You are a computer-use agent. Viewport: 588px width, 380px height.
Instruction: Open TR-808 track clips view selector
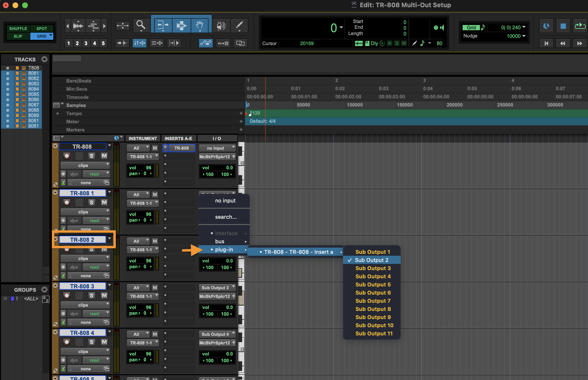click(x=85, y=165)
